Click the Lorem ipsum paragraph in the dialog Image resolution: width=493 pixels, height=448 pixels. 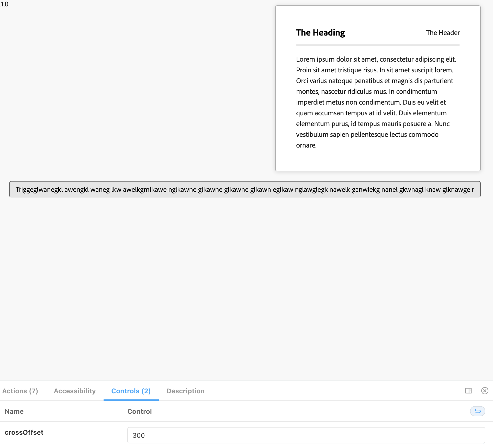click(376, 102)
